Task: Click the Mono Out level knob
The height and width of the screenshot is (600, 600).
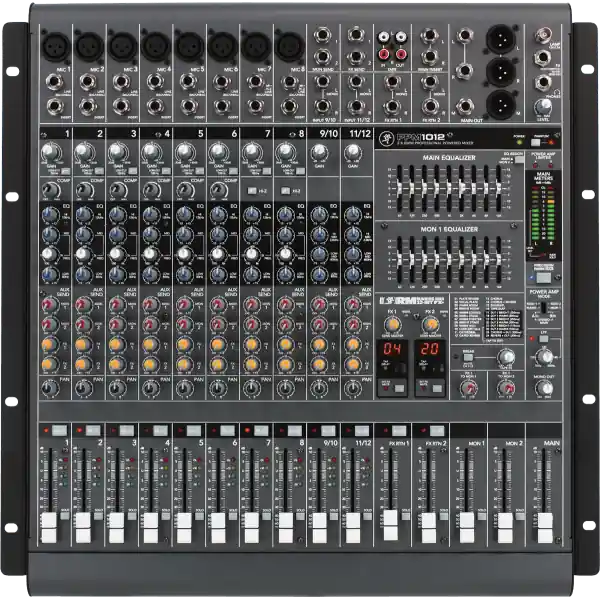Action: click(544, 388)
